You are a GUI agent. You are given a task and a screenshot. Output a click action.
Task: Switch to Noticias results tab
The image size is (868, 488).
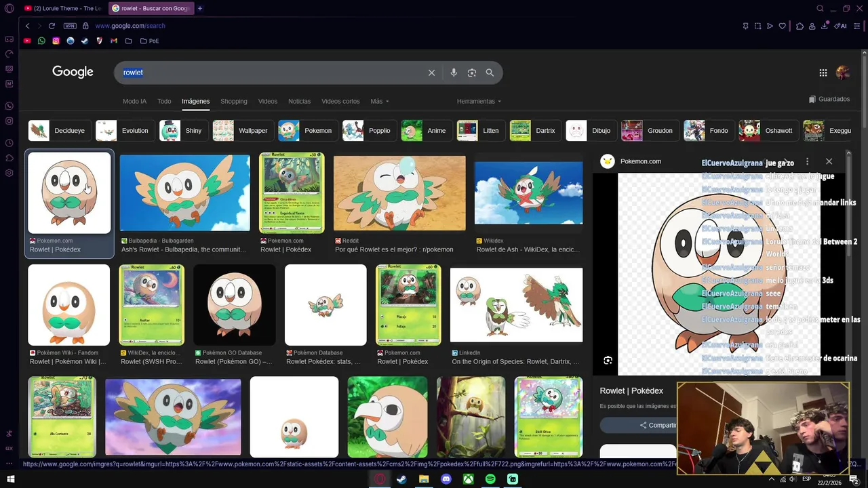(x=299, y=101)
